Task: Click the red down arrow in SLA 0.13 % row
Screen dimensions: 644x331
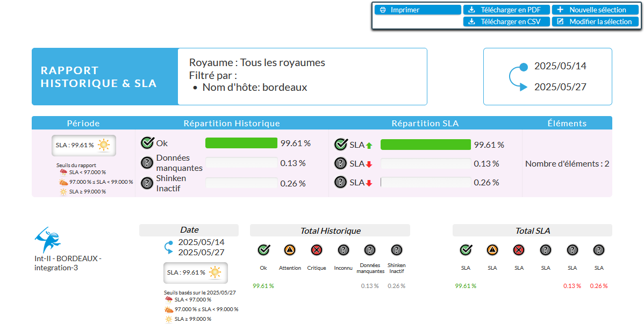Action: click(x=369, y=164)
